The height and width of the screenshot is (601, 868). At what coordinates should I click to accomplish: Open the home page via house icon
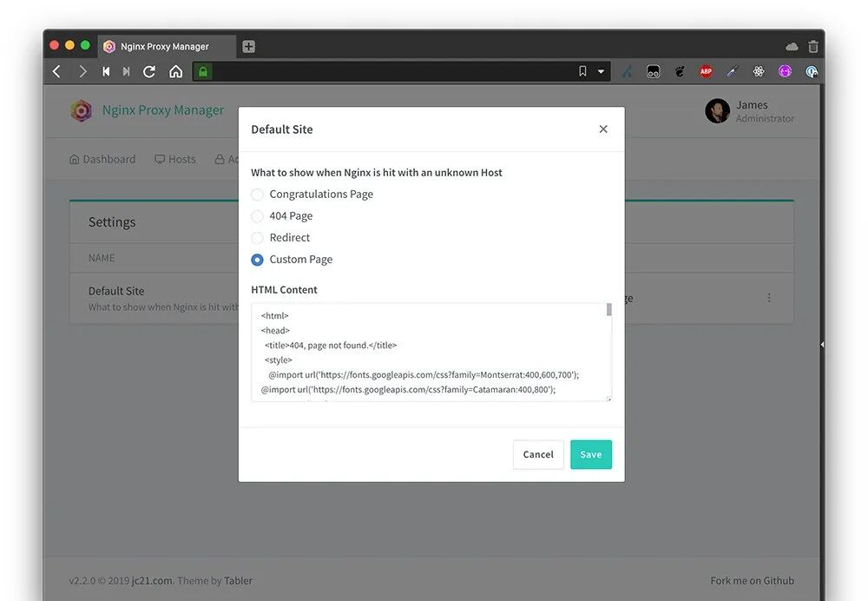(175, 71)
